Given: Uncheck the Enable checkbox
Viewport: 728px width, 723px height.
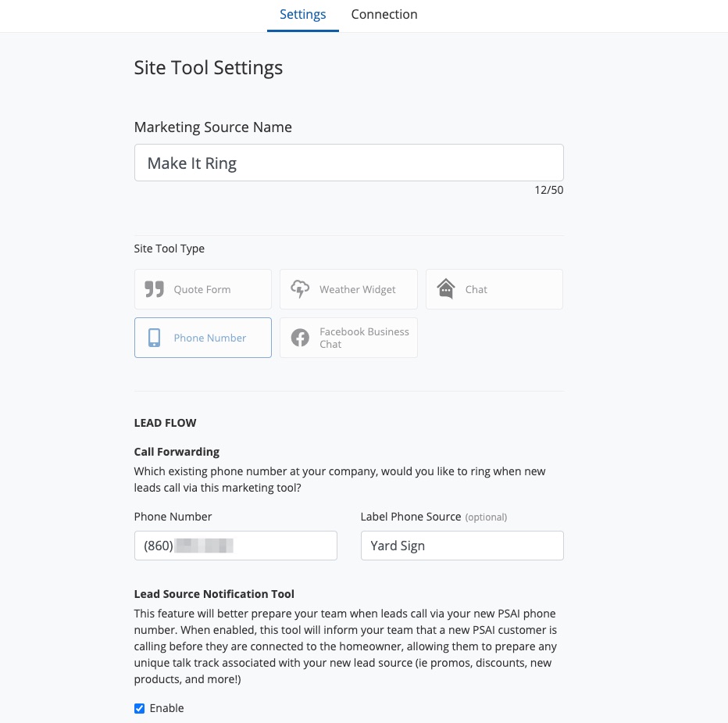Looking at the screenshot, I should point(140,708).
